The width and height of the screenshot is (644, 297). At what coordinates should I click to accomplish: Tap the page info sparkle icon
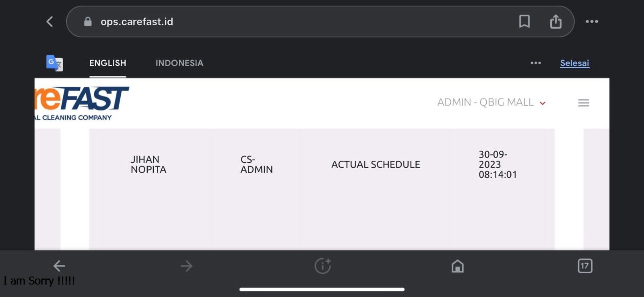click(322, 266)
